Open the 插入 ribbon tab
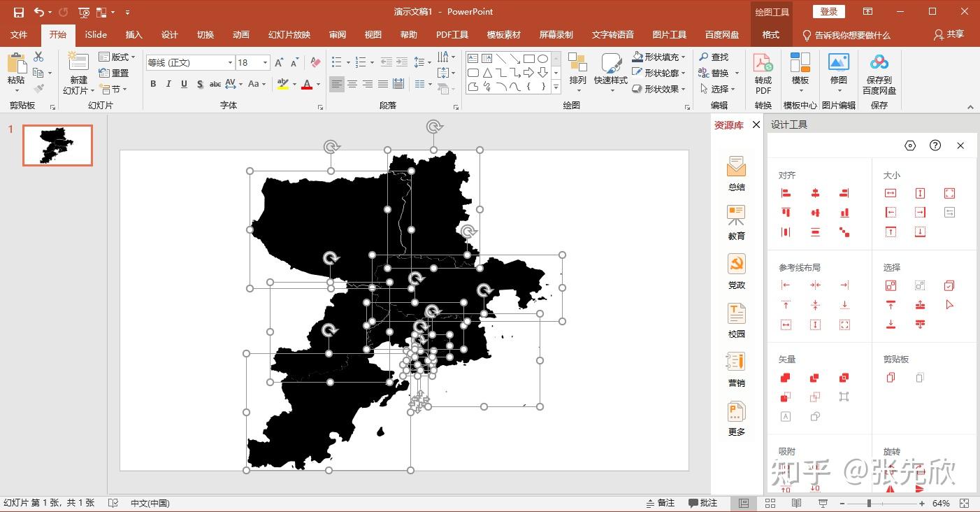This screenshot has height=512, width=980. tap(134, 34)
